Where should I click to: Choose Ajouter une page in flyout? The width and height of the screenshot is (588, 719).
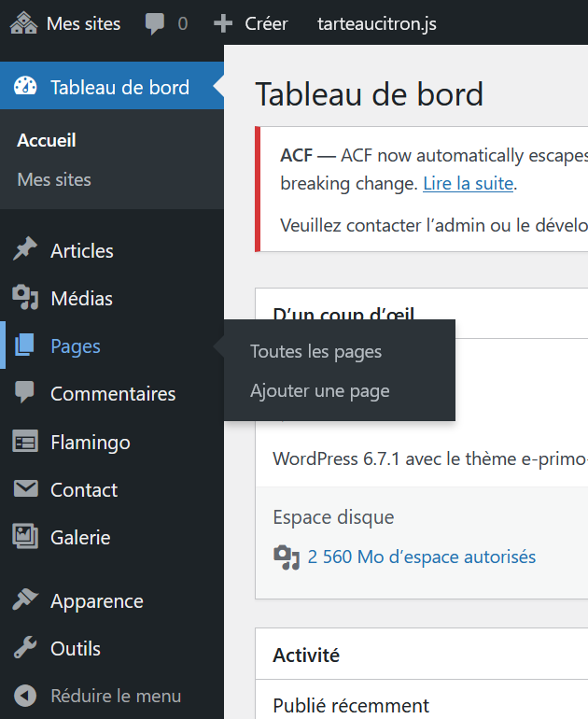pos(320,391)
